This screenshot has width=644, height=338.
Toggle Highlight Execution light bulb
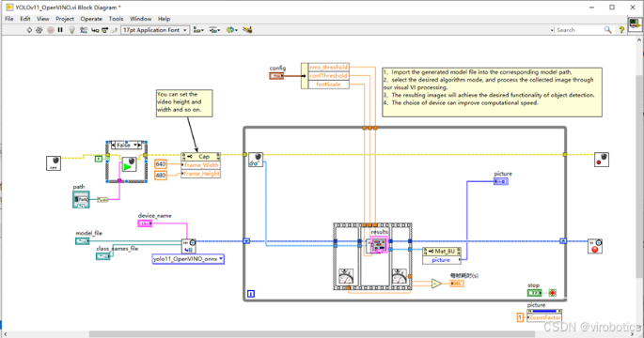(71, 30)
